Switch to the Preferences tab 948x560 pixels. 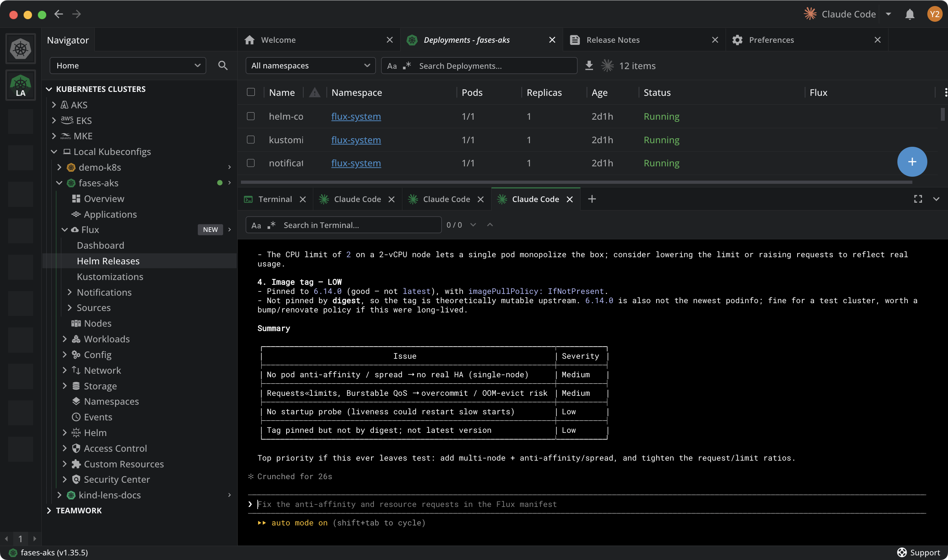(x=807, y=40)
